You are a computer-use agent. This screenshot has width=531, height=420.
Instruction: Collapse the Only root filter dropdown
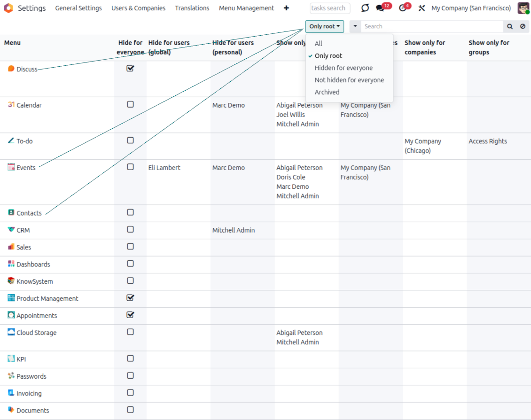[324, 27]
